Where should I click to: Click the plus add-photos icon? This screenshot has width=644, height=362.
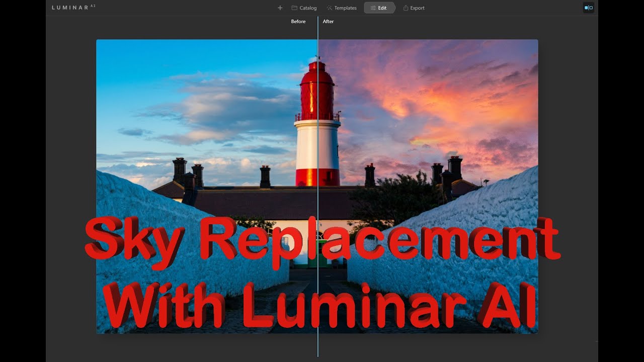pyautogui.click(x=280, y=8)
